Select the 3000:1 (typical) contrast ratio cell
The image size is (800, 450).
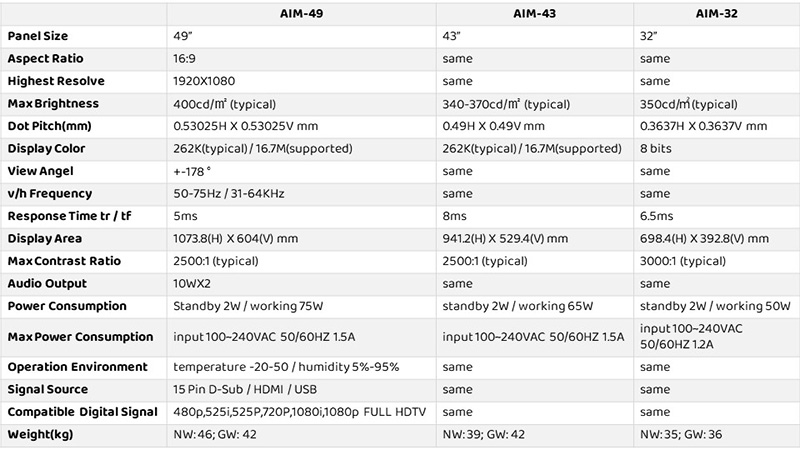[x=683, y=261]
